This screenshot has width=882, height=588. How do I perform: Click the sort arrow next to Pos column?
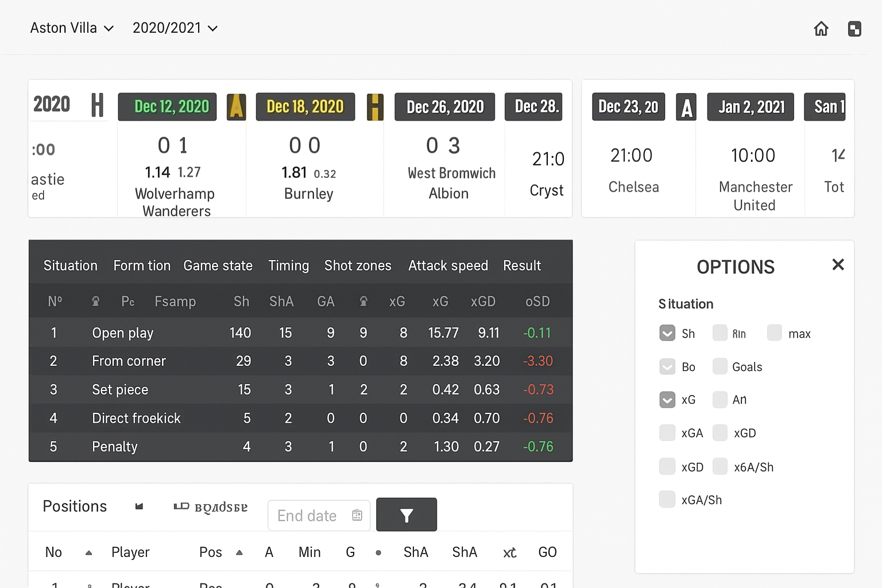click(x=239, y=552)
